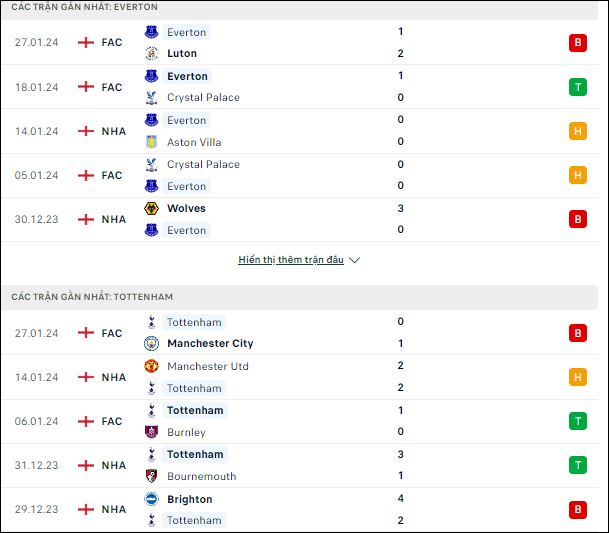Click the orange H badge for Everton vs Aston Villa
The height and width of the screenshot is (533, 609).
point(578,131)
